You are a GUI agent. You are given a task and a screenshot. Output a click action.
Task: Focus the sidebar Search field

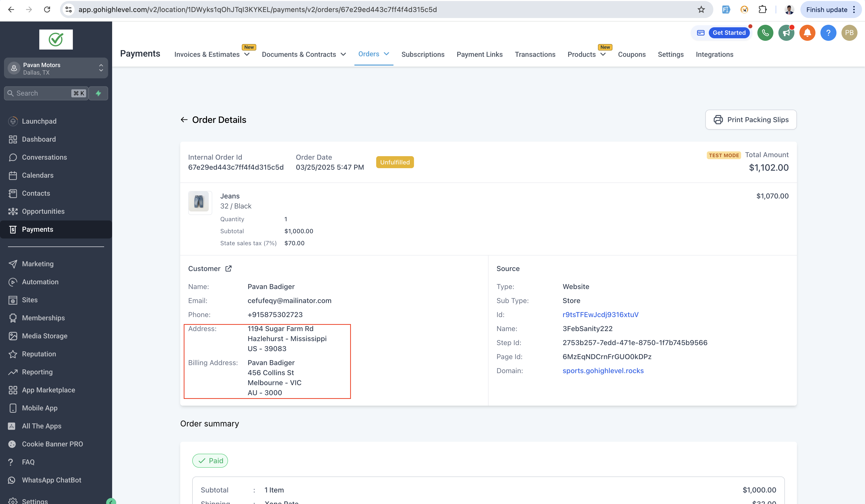[46, 93]
